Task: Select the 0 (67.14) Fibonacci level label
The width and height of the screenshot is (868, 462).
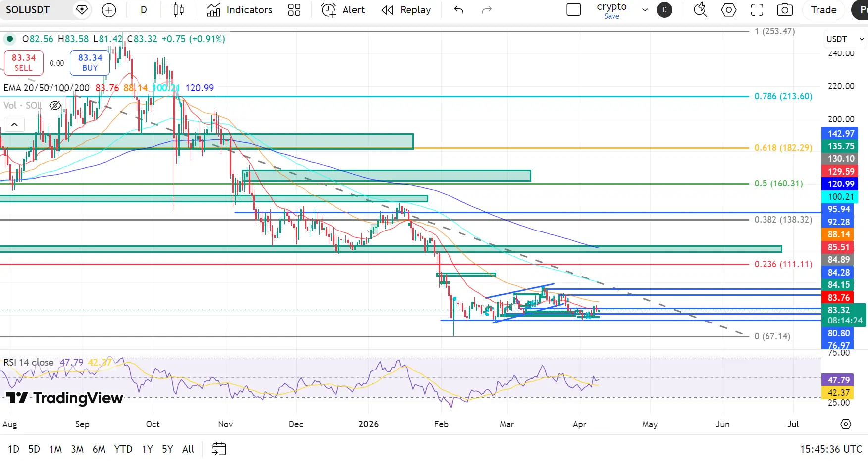Action: pos(772,336)
